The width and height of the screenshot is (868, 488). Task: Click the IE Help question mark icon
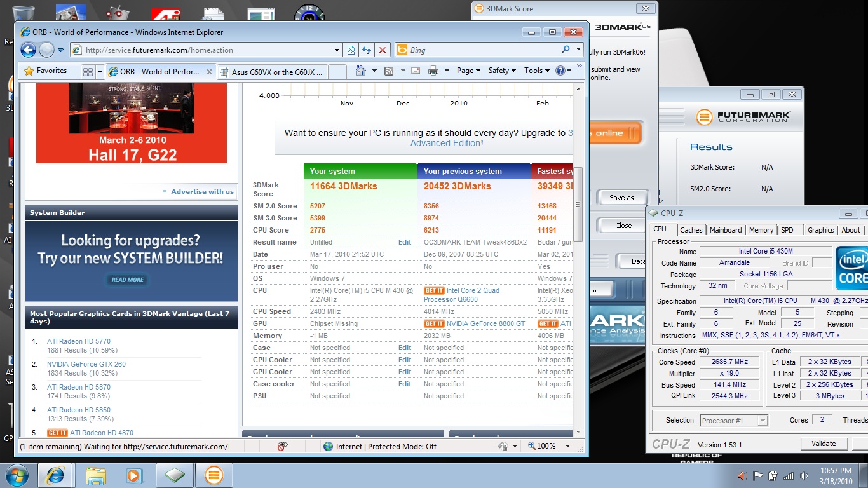coord(560,71)
